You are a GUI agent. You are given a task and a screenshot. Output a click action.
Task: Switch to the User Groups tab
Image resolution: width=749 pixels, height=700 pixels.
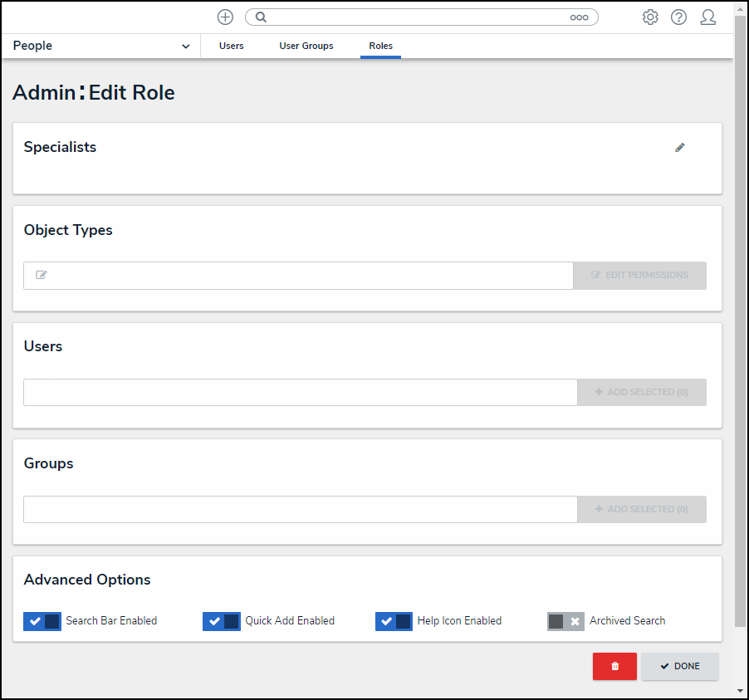[306, 47]
